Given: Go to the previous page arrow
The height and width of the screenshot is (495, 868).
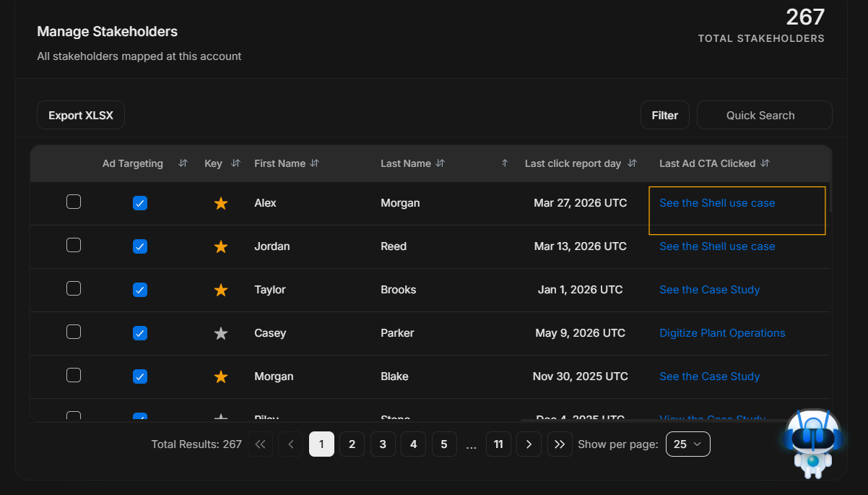Looking at the screenshot, I should (x=291, y=444).
